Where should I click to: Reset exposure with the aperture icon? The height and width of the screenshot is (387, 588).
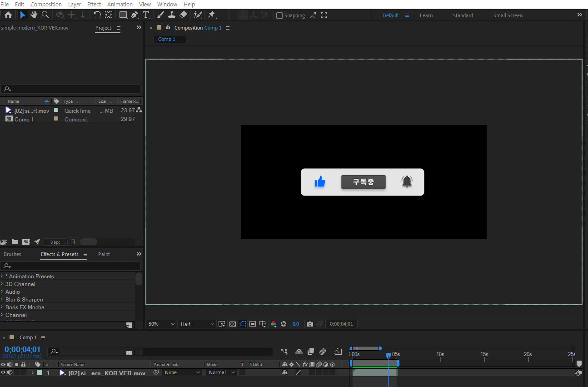click(x=284, y=324)
